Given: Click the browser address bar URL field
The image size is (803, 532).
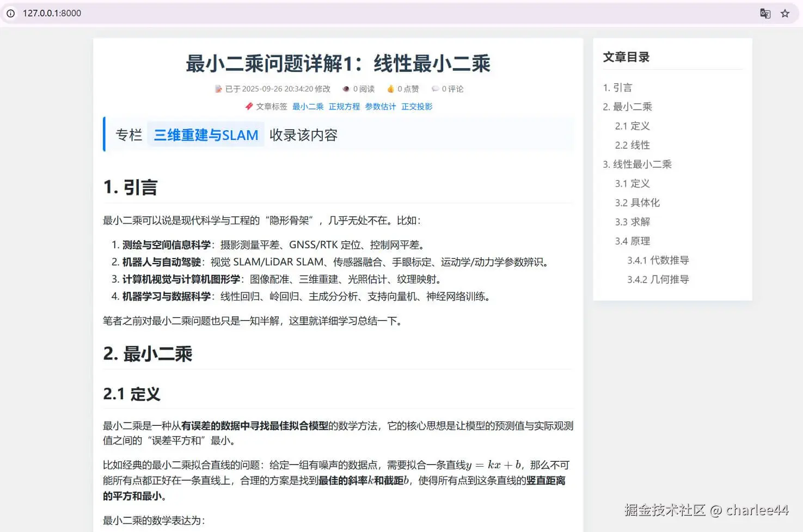Looking at the screenshot, I should (x=52, y=13).
